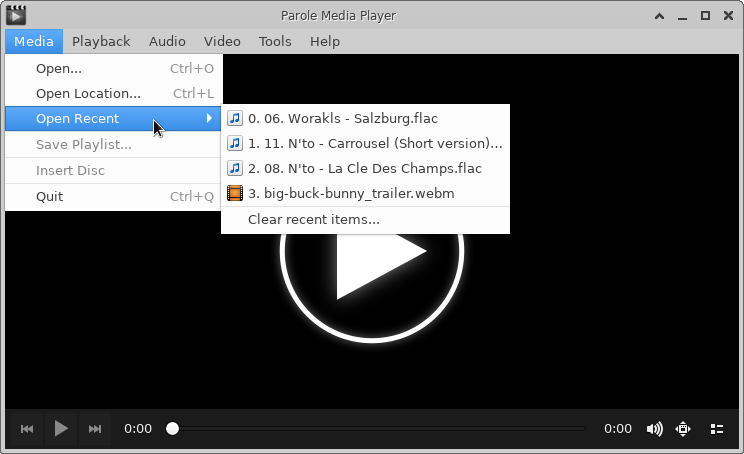Toggle fullscreen mode icon

[684, 429]
